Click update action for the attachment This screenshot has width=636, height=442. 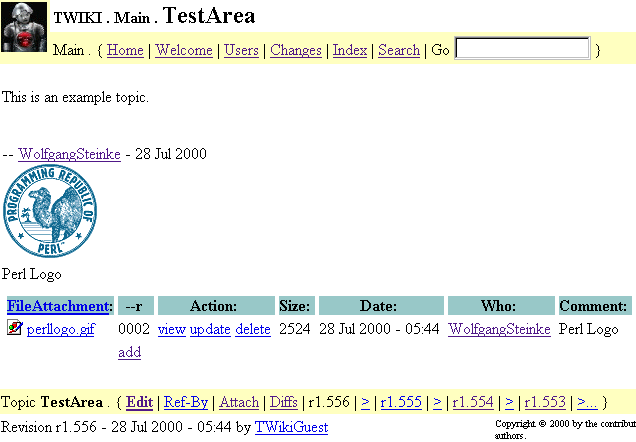click(210, 329)
